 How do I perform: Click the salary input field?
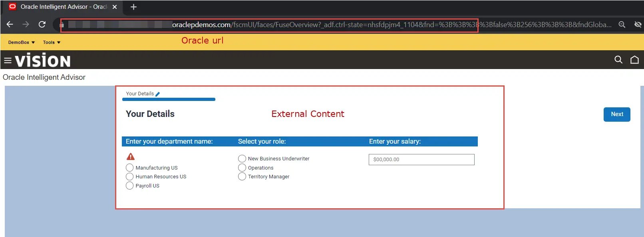[x=421, y=160]
